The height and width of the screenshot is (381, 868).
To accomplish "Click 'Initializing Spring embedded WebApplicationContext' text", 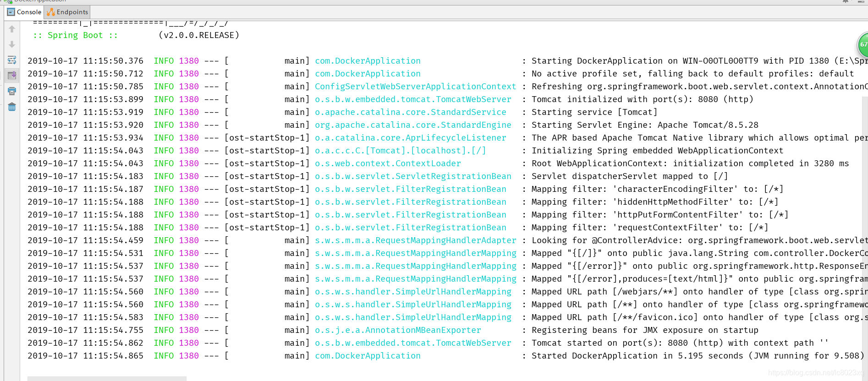I will coord(657,151).
